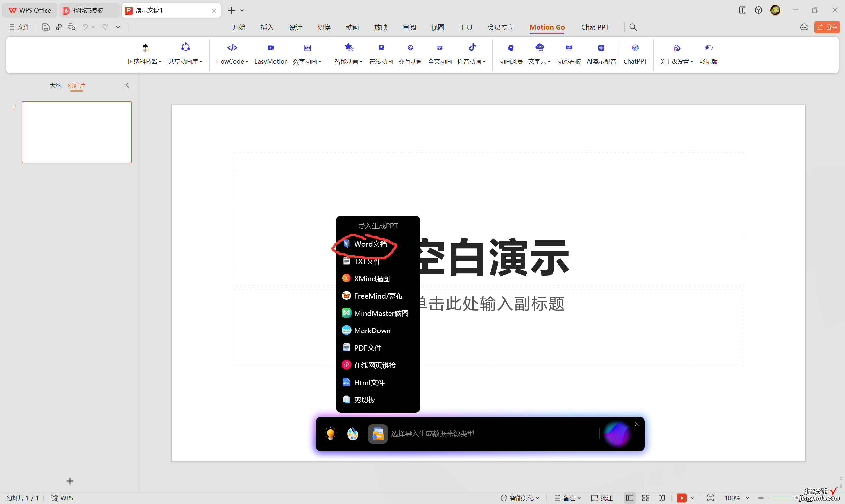Click the zoom out minus button
Screen dimensions: 845x504
tap(761, 498)
